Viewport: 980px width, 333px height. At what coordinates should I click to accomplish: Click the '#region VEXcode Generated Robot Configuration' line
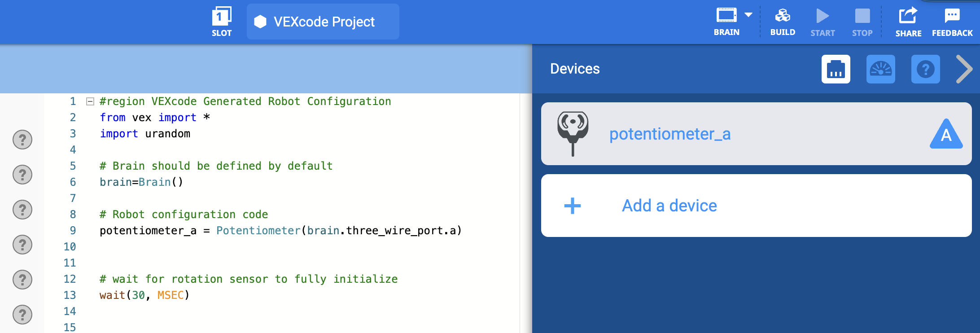245,101
